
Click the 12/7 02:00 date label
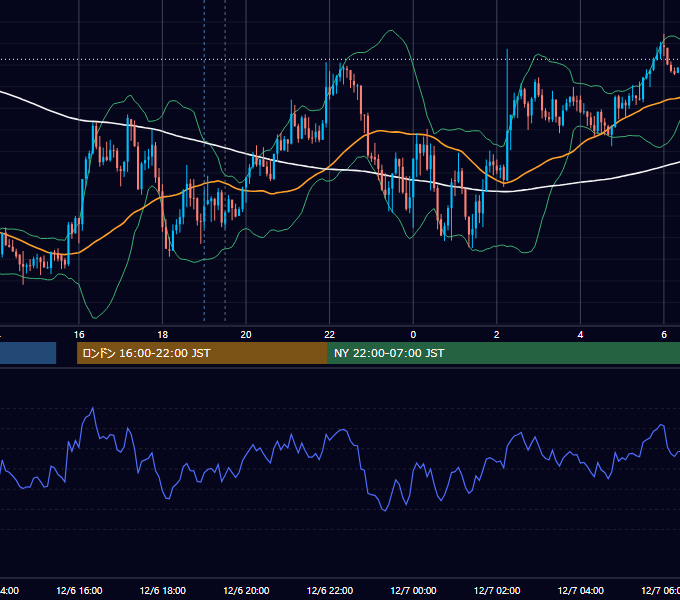click(497, 590)
